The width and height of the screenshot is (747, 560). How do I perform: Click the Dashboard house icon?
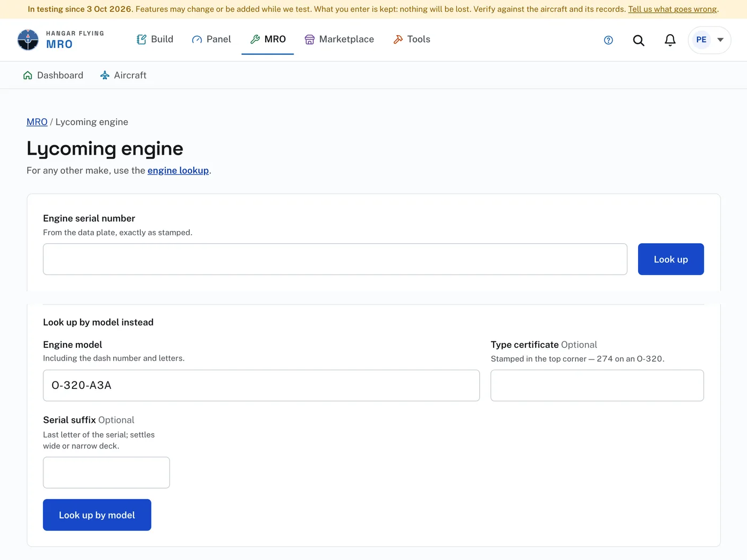point(28,75)
